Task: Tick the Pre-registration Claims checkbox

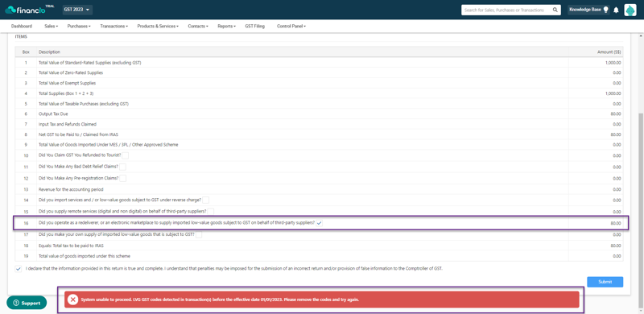Action: (122, 178)
